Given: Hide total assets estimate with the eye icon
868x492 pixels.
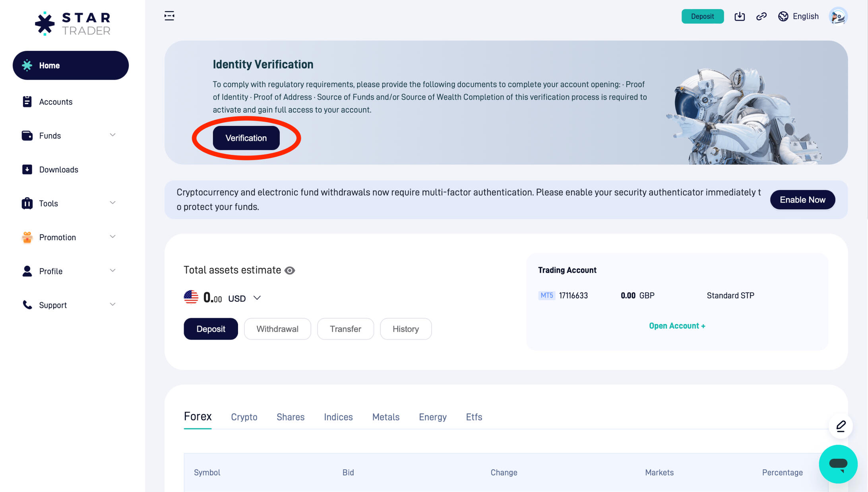Looking at the screenshot, I should 290,270.
